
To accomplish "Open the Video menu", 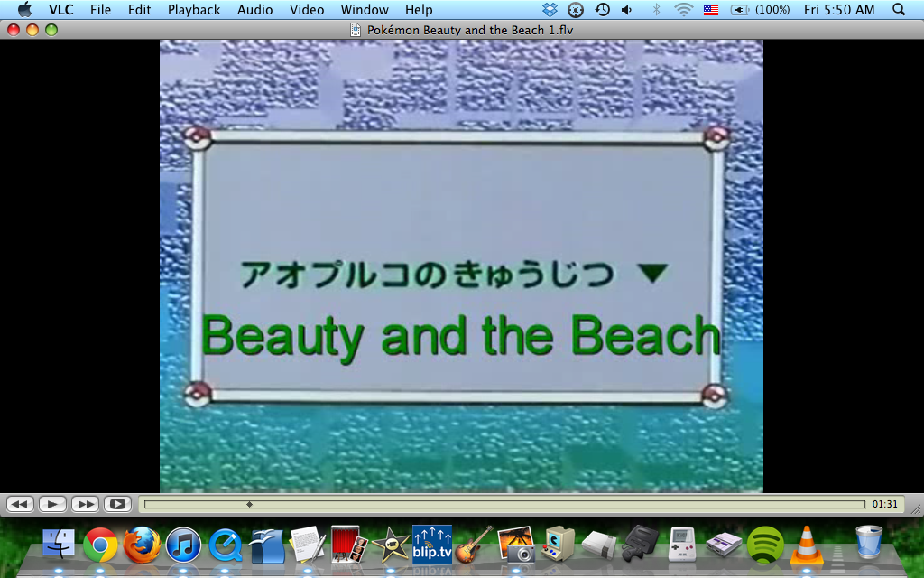I will tap(307, 9).
